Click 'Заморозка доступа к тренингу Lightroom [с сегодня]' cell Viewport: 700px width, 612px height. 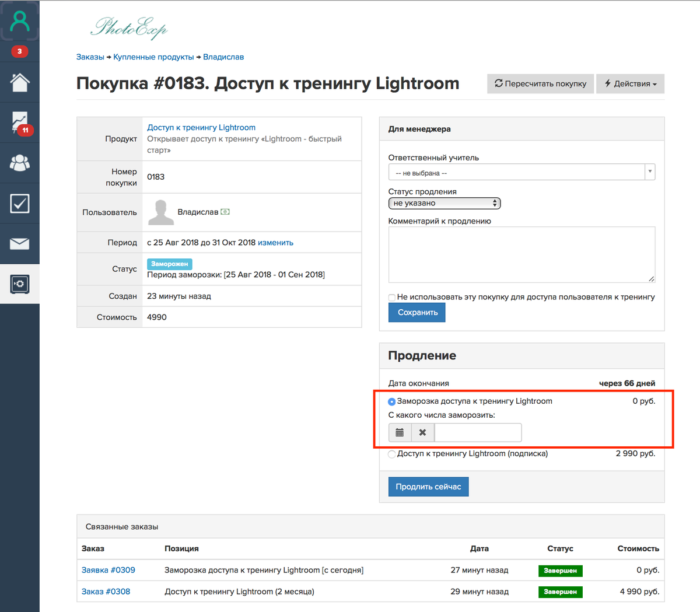[x=264, y=570]
